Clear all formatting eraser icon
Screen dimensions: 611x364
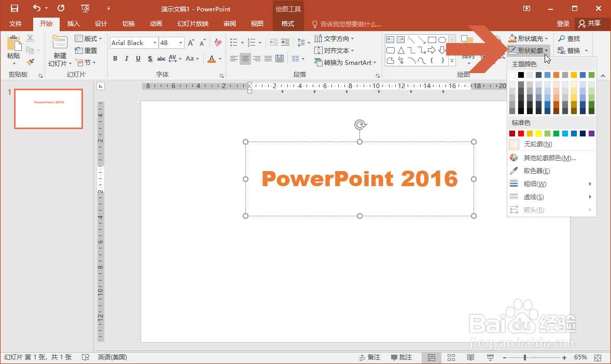point(218,43)
